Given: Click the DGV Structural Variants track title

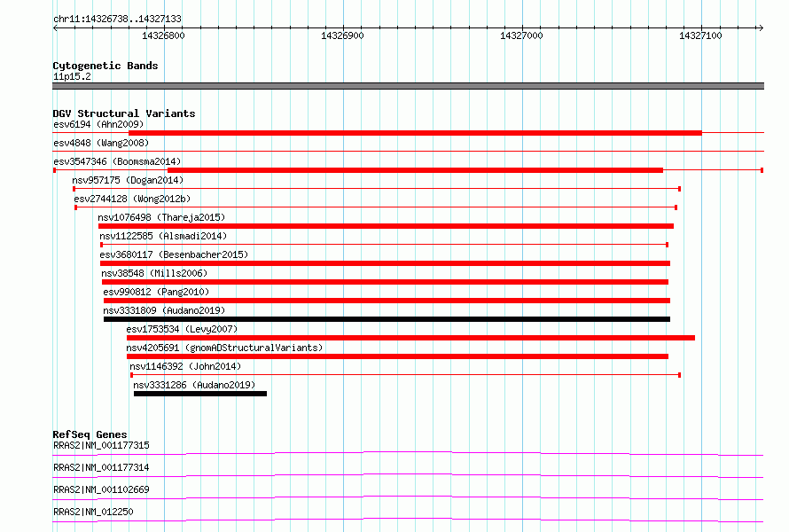Looking at the screenshot, I should coord(124,113).
